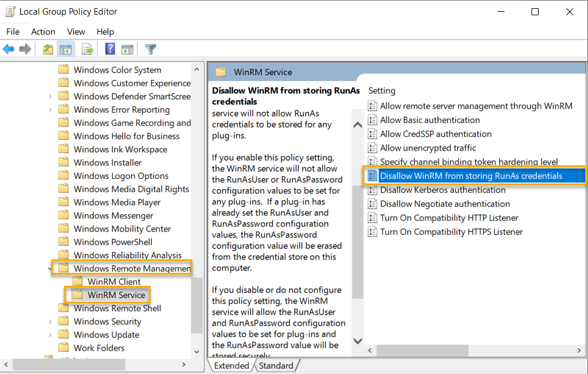The height and width of the screenshot is (374, 588).
Task: Click the blue Back arrow in toolbar
Action: [8, 49]
